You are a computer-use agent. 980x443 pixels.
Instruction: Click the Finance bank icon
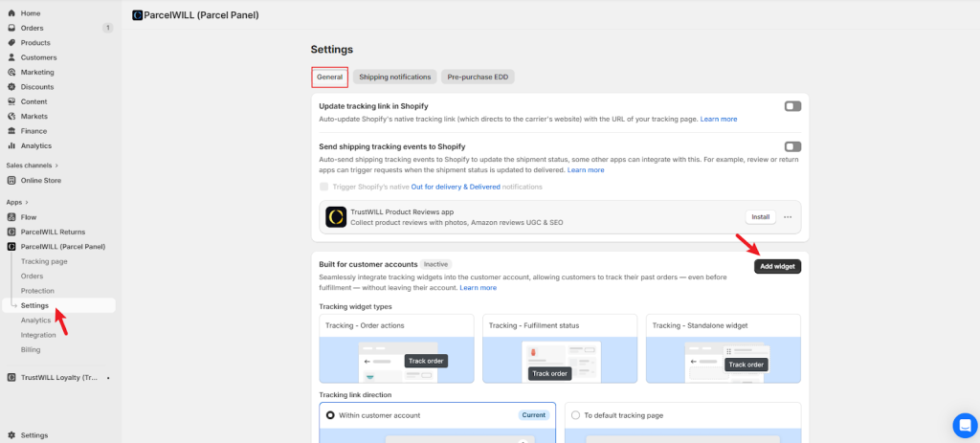coord(11,131)
